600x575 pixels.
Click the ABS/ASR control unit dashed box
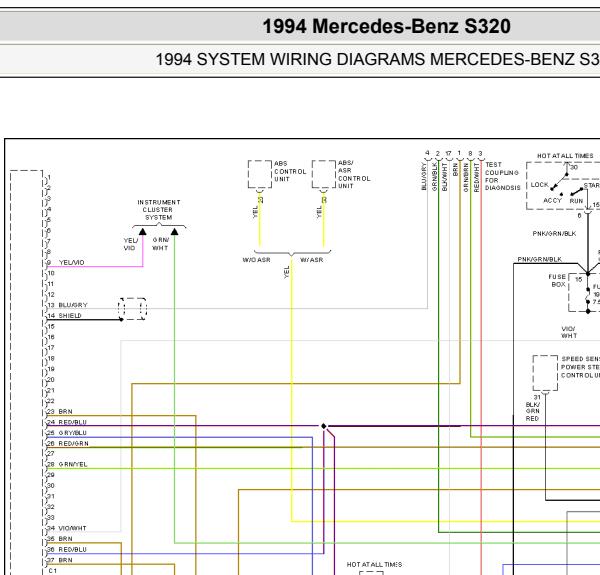[324, 174]
